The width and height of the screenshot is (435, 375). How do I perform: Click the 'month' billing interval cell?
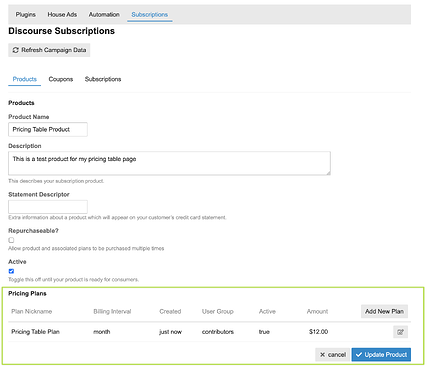[x=102, y=332]
